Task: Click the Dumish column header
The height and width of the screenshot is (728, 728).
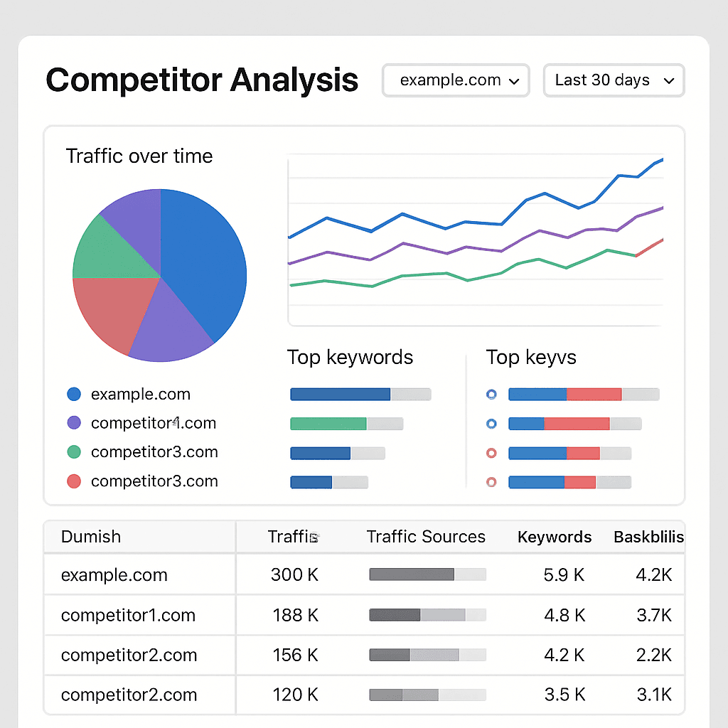Action: click(x=91, y=537)
